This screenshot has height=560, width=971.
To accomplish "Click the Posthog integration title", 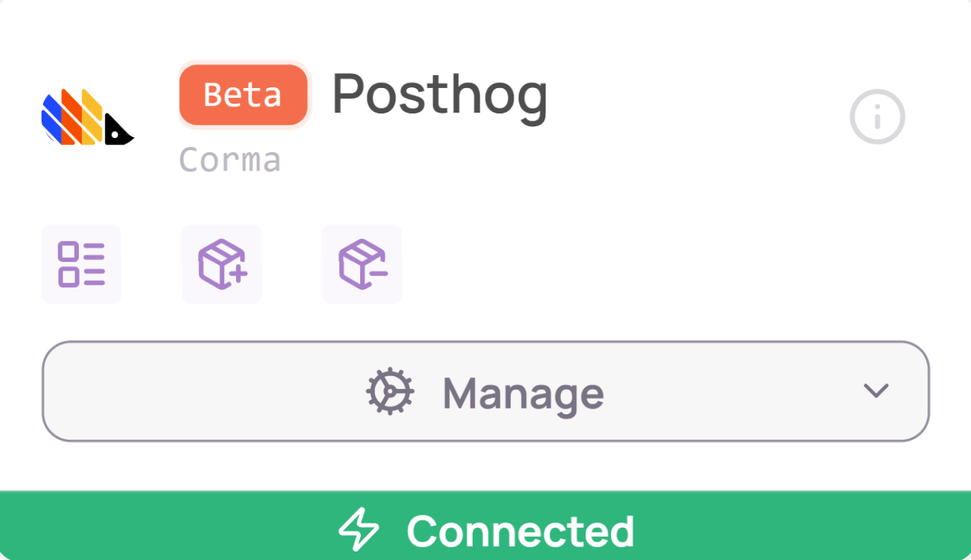I will coord(440,95).
